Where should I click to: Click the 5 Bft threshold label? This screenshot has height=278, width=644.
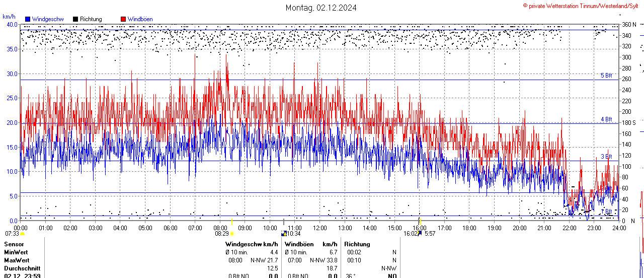[x=606, y=76]
